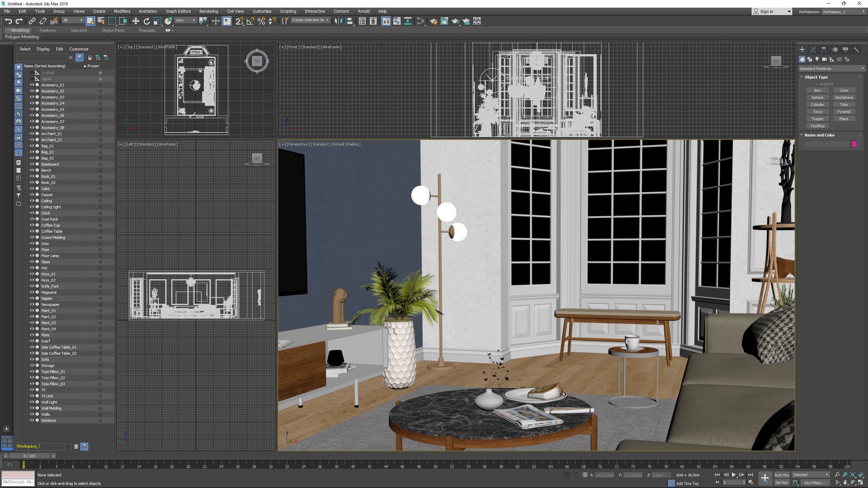Open the Modifiers menu

tap(122, 11)
